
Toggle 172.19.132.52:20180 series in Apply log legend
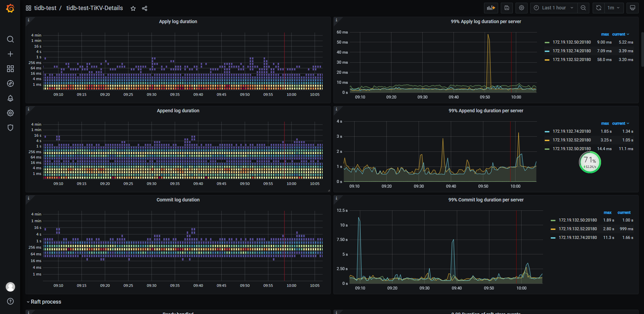[572, 60]
